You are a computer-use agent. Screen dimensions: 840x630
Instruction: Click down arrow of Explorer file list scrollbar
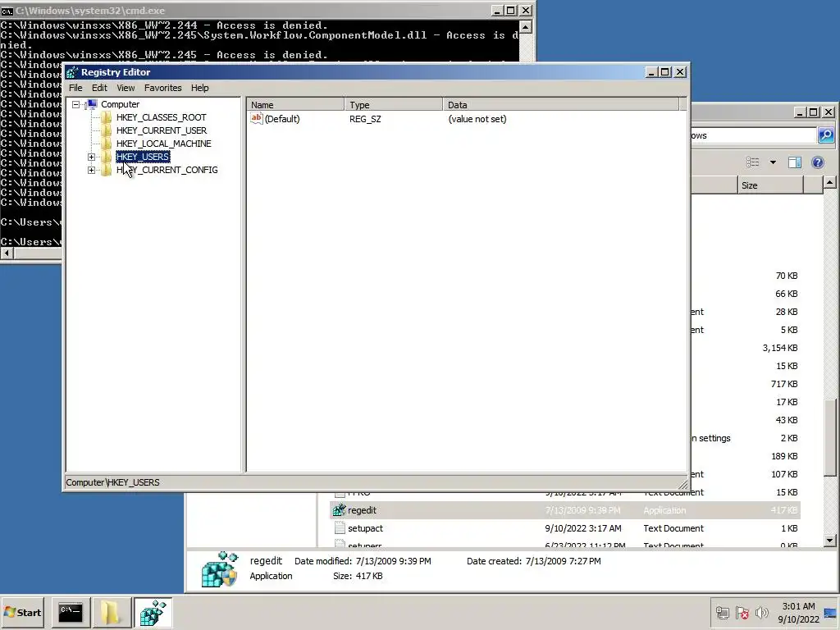point(829,541)
